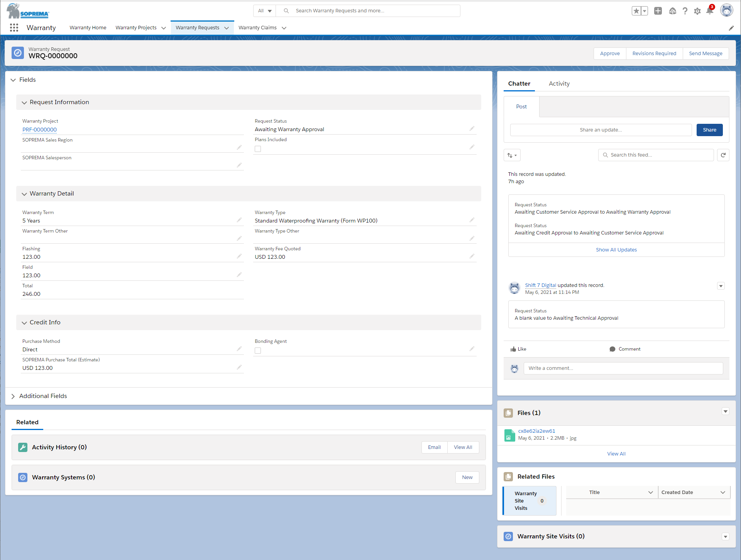Open the PRF-0000000 project link

[39, 130]
